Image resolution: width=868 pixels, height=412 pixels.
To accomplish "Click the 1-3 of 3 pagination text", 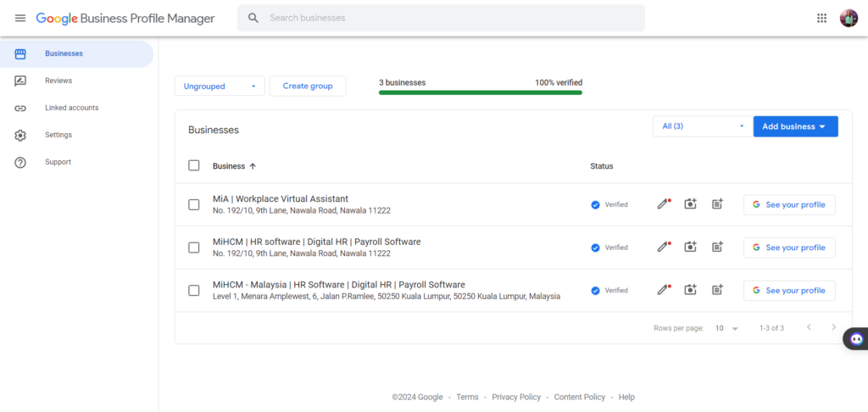I will click(771, 328).
